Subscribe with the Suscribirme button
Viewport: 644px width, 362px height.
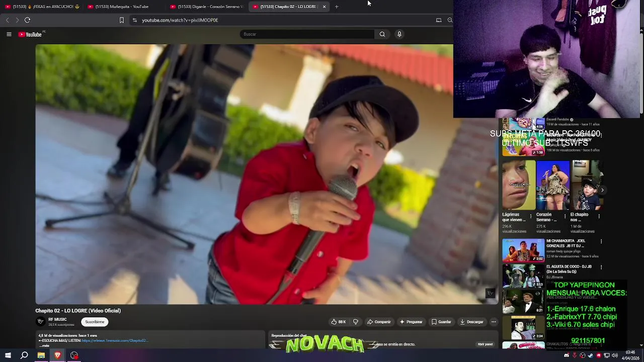[x=95, y=322]
